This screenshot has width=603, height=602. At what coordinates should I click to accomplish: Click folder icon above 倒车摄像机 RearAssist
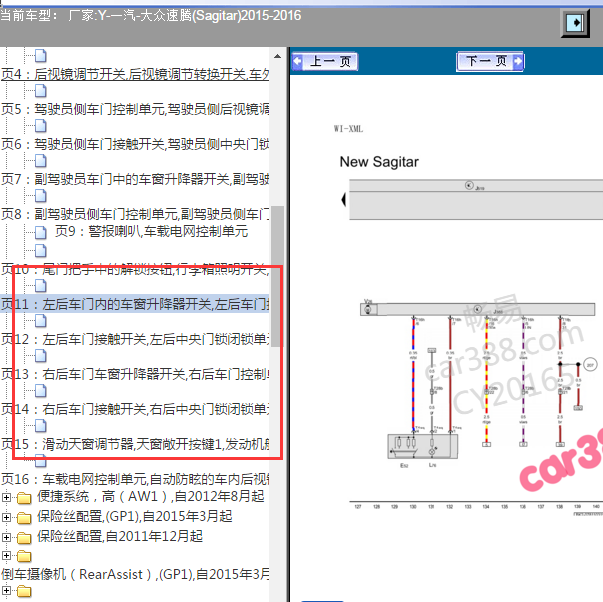24,556
